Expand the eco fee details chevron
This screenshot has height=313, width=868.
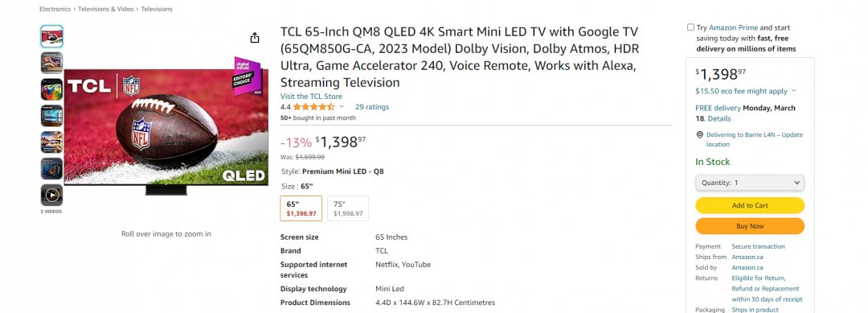[793, 91]
